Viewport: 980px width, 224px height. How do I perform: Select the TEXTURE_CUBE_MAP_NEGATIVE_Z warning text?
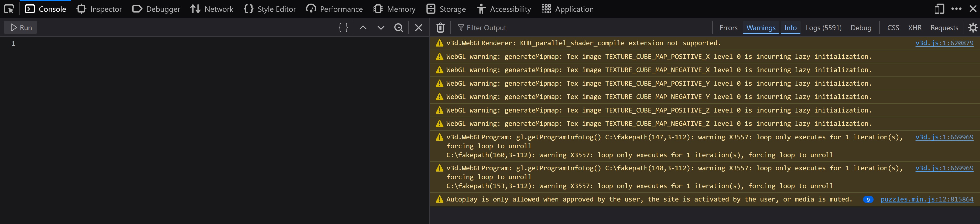click(x=659, y=124)
